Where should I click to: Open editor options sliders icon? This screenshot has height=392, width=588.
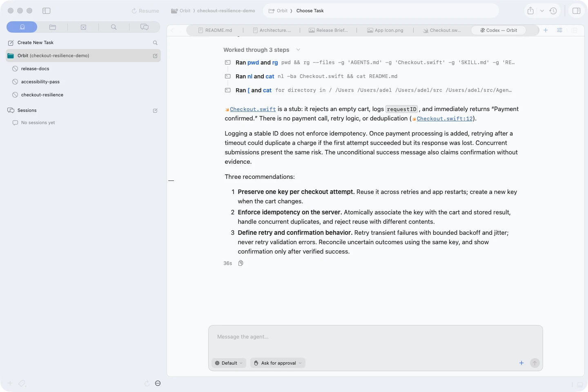pyautogui.click(x=559, y=30)
